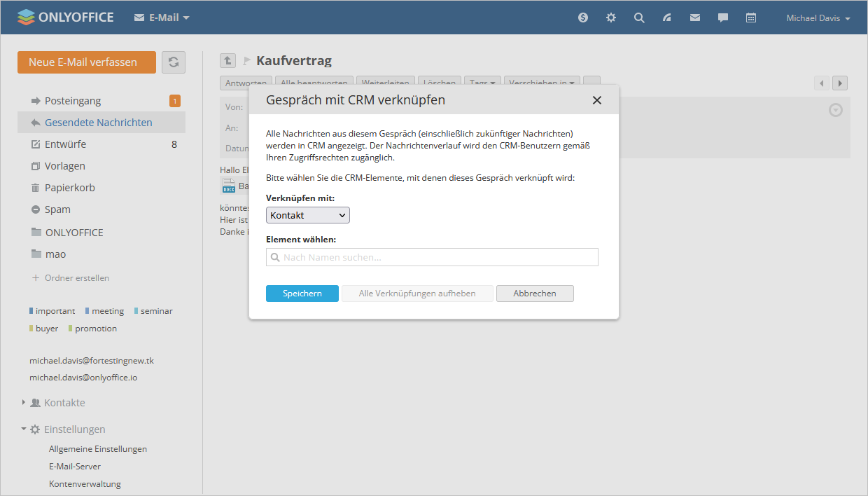Filter by the important tag

pyautogui.click(x=52, y=311)
